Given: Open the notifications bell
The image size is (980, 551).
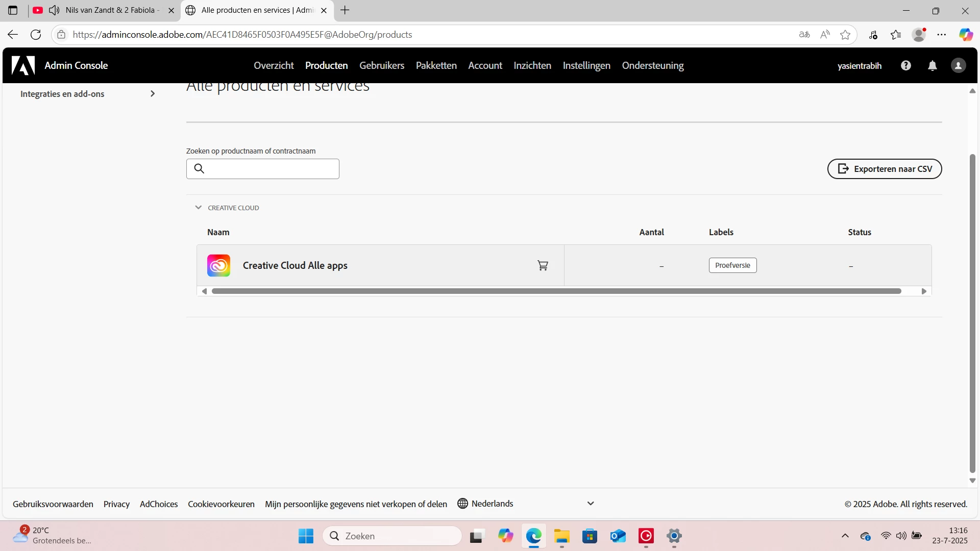Looking at the screenshot, I should click(x=933, y=65).
